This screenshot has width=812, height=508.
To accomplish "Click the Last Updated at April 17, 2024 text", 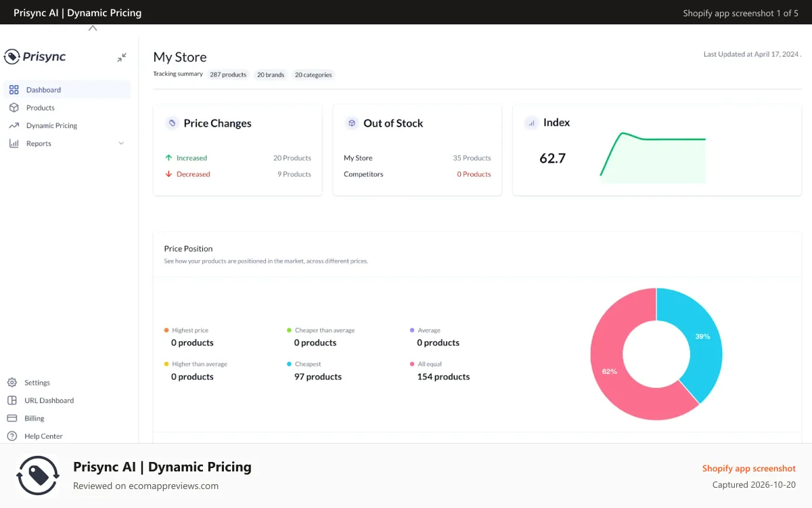I will pyautogui.click(x=752, y=54).
